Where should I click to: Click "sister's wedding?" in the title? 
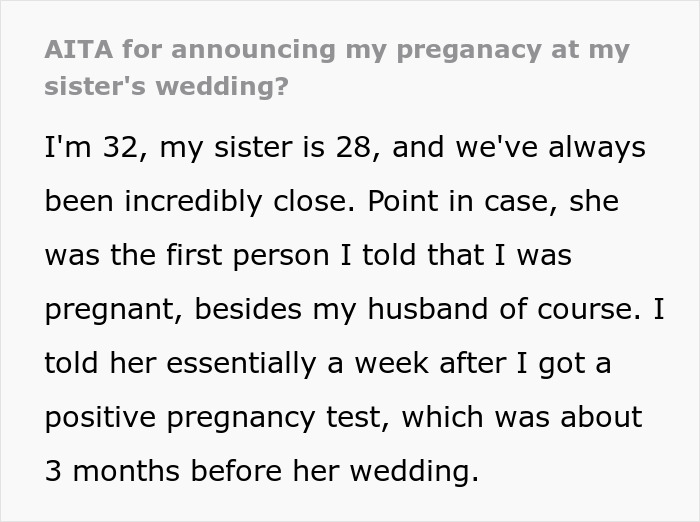click(x=165, y=85)
